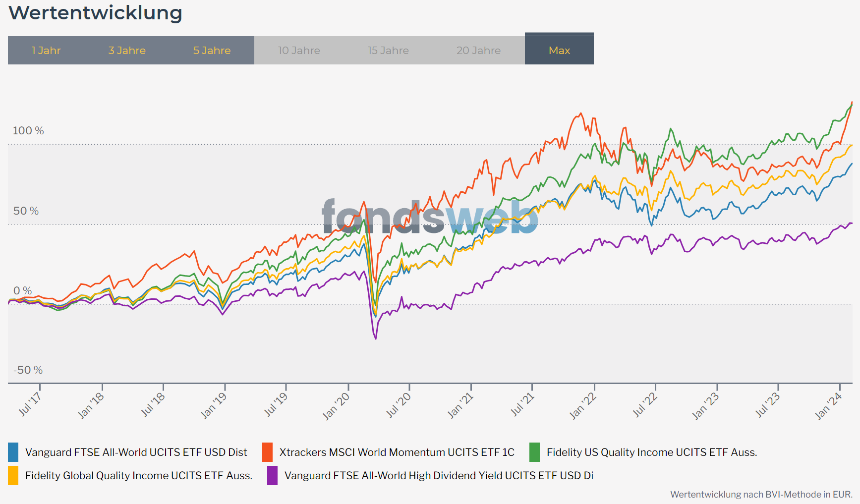
Task: Click the purple Vanguard High Dividend swatch
Action: coord(272,475)
